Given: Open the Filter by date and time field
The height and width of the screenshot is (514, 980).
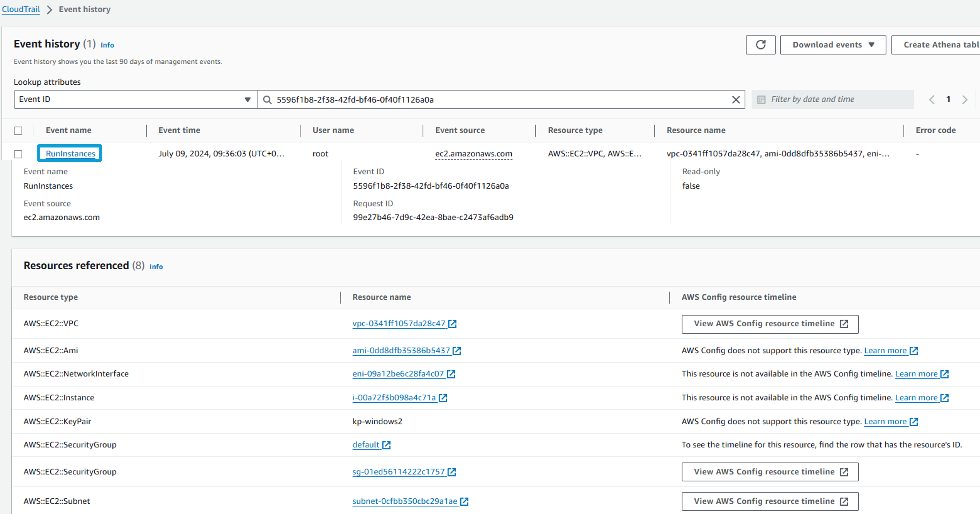Looking at the screenshot, I should coord(832,99).
